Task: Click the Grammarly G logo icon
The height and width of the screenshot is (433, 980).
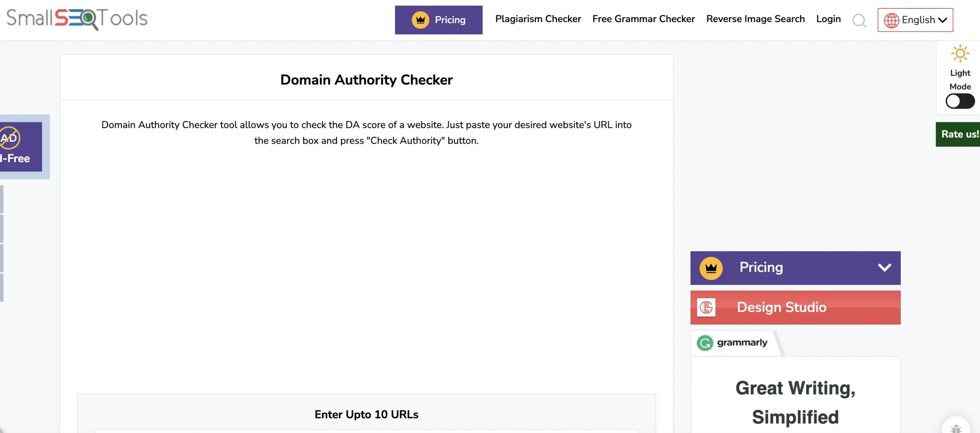Action: (705, 342)
